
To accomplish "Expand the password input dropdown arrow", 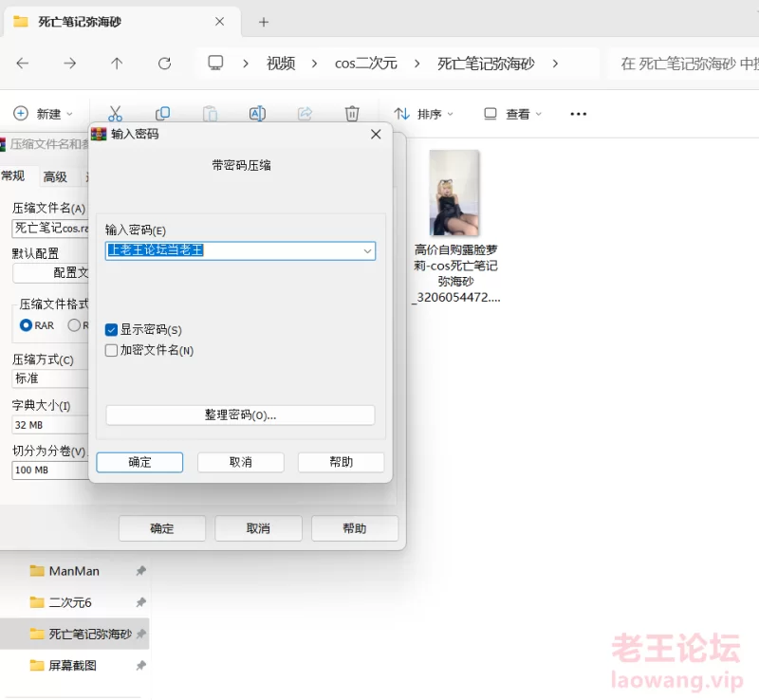I will [367, 251].
